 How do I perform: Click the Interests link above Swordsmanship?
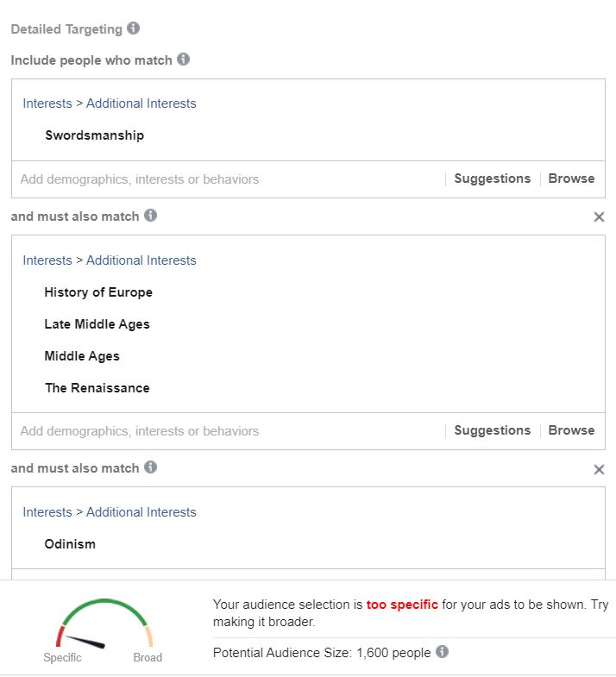click(47, 103)
